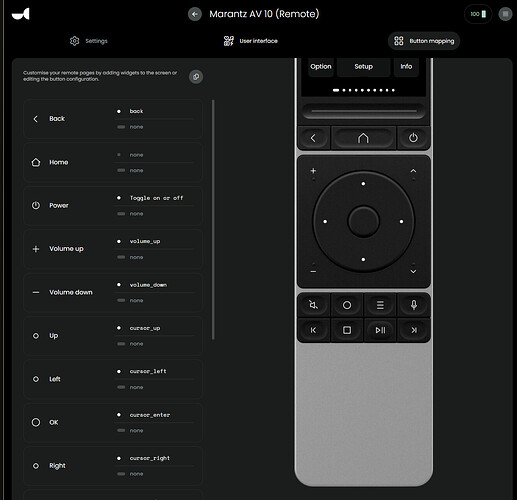
Task: Click the back arrow beside Marantz AV 10 title
Action: (195, 14)
